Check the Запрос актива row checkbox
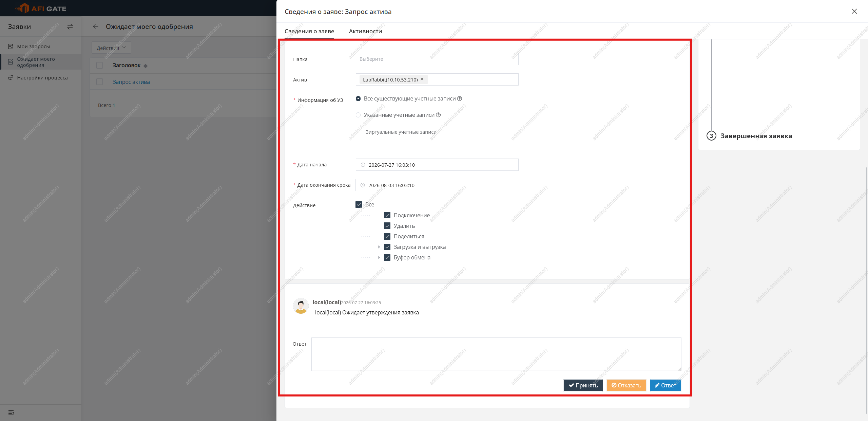868x421 pixels. [99, 82]
